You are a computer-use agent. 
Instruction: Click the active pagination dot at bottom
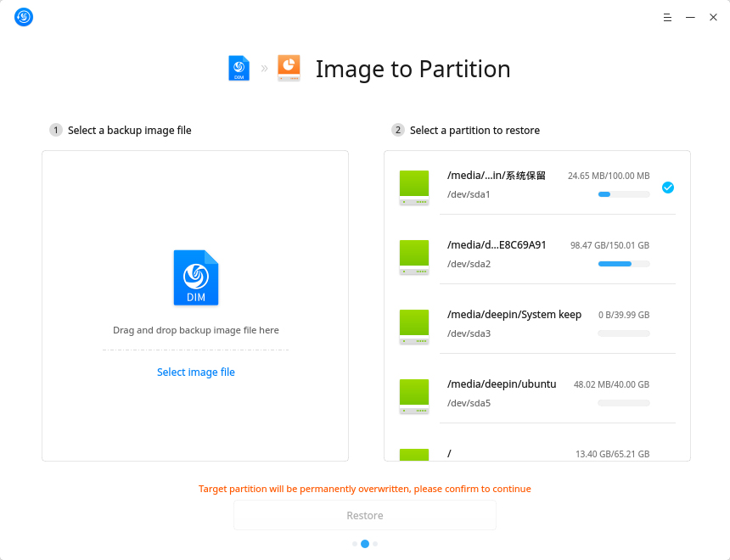(365, 544)
